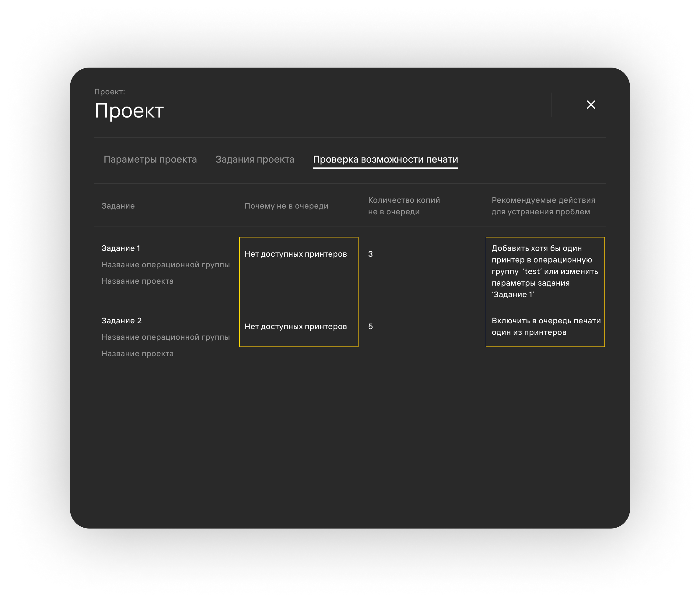Click the Добавить хотя бы один принтер recommendation
Screen dimensions: 700x601
point(544,272)
